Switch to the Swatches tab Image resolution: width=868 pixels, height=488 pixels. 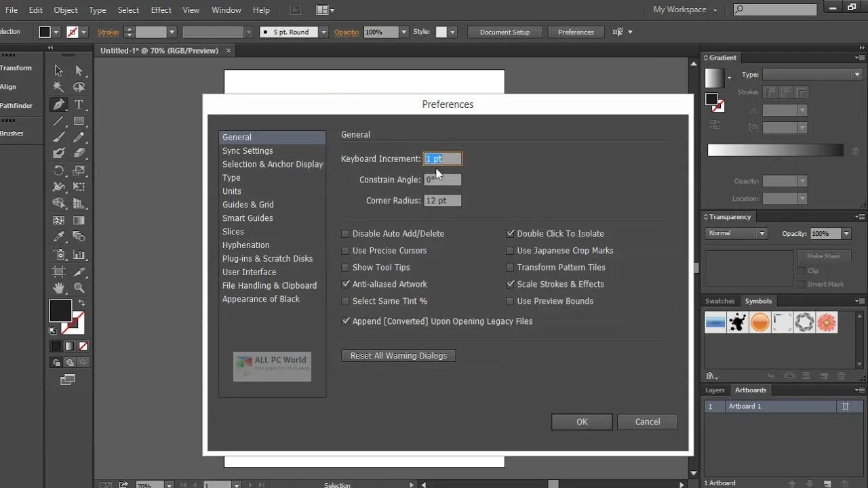(719, 301)
